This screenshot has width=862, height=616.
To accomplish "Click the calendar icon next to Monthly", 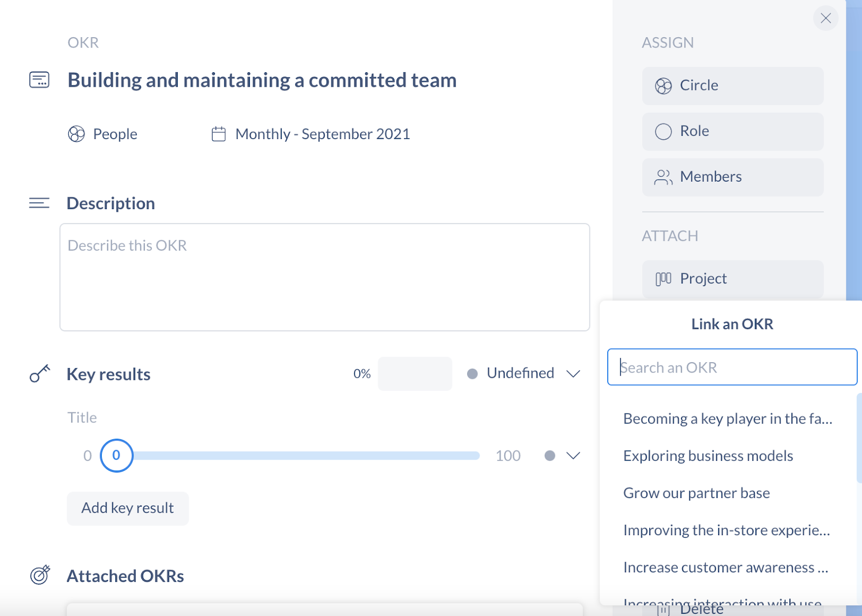I will [x=219, y=134].
